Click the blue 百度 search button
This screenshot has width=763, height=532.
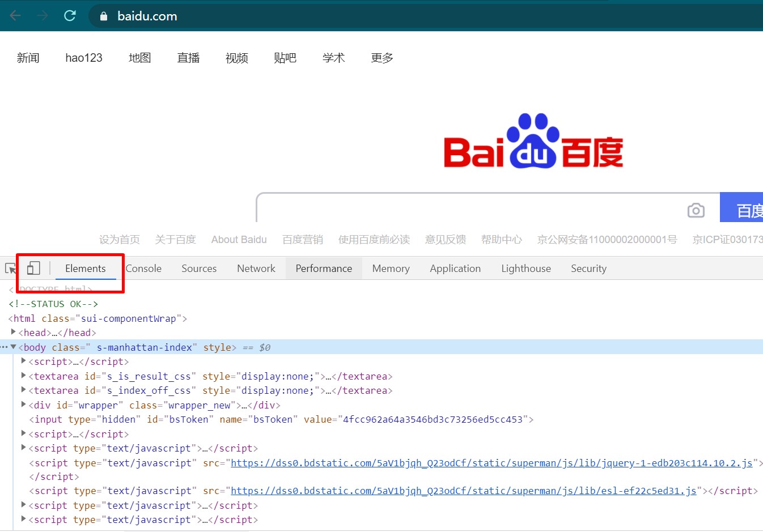[x=741, y=207]
